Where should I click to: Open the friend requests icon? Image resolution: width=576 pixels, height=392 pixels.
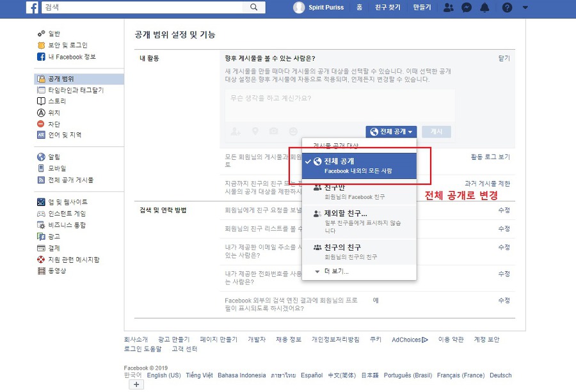[x=448, y=7]
